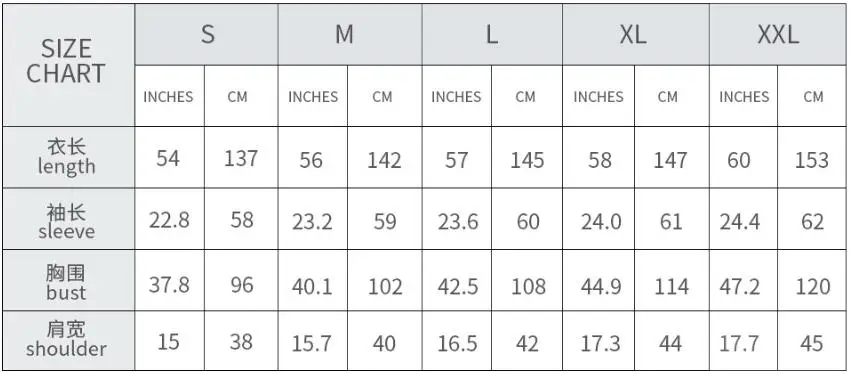850x374 pixels.
Task: Click the 96 cm bust value for S
Action: (241, 284)
